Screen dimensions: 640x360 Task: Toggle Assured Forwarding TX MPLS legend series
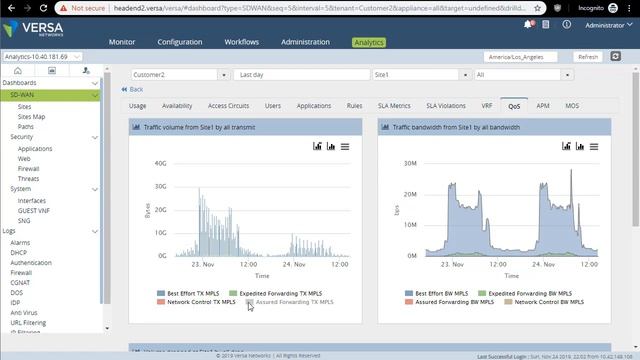[x=290, y=302]
